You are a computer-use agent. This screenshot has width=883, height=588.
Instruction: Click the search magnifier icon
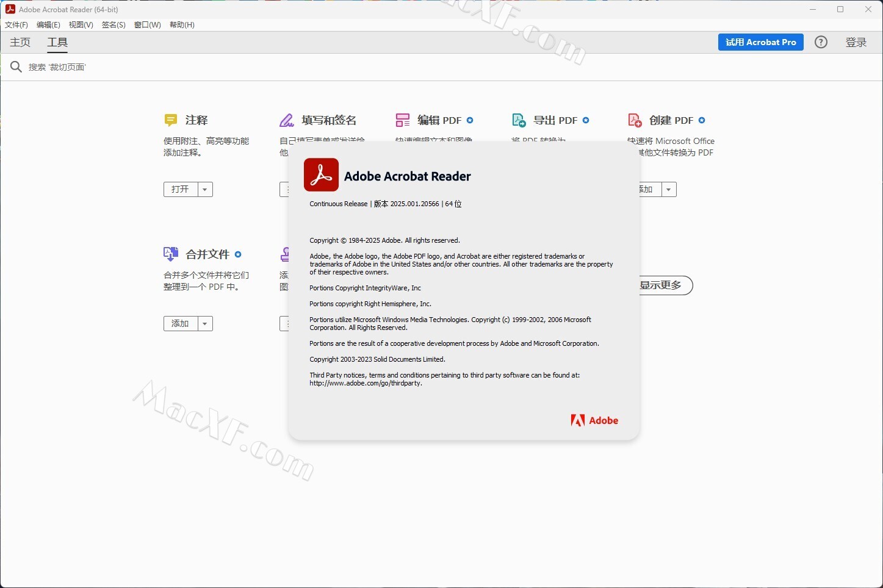coord(16,66)
